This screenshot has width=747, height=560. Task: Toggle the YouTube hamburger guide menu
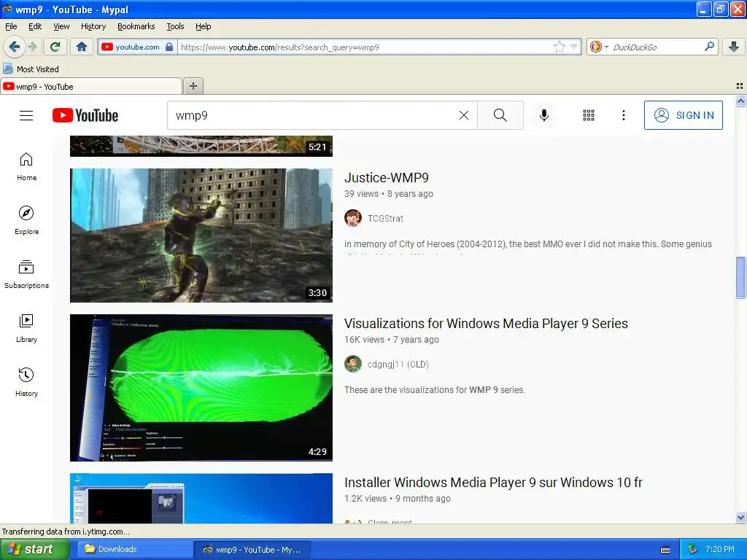26,115
